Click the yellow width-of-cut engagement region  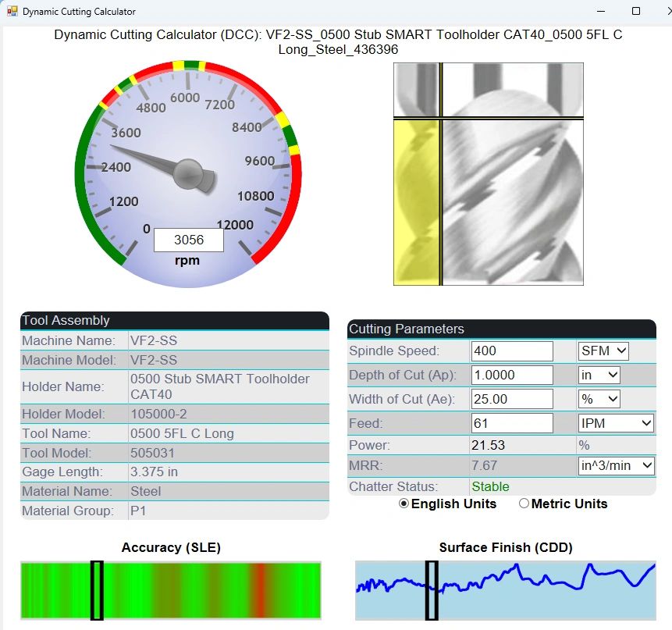tap(417, 201)
